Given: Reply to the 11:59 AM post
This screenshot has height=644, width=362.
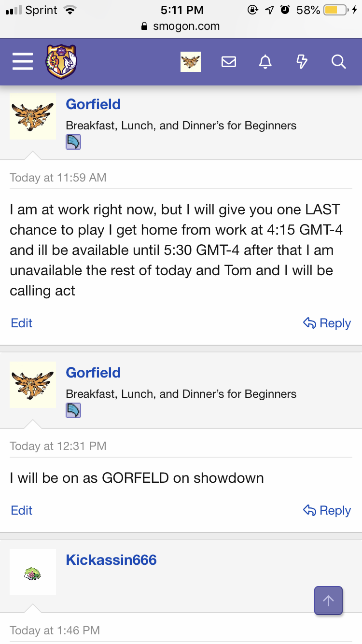Looking at the screenshot, I should 327,323.
